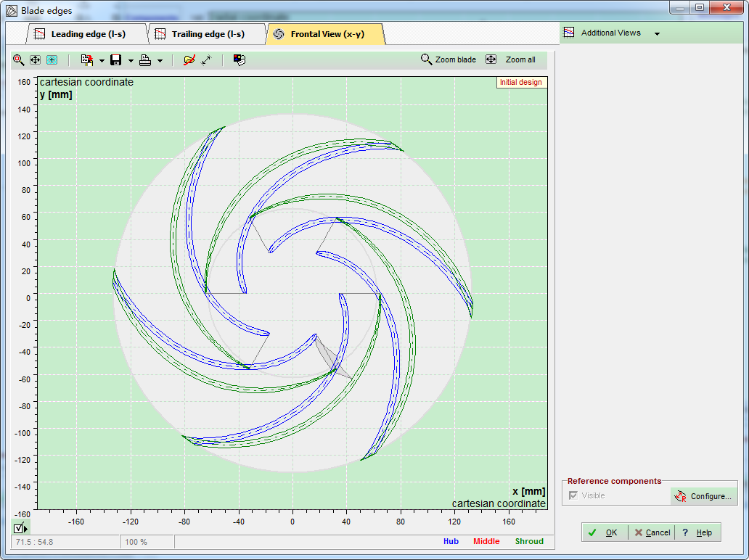The height and width of the screenshot is (560, 749).
Task: Click the Middle legend label
Action: tap(486, 541)
